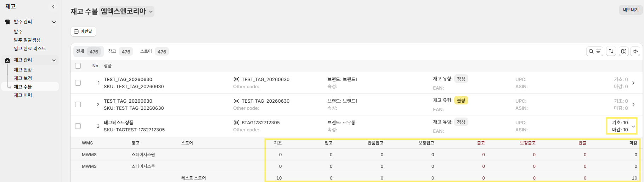Click the 스페이시스투 warehouse cell
This screenshot has width=644, height=182.
tap(143, 166)
